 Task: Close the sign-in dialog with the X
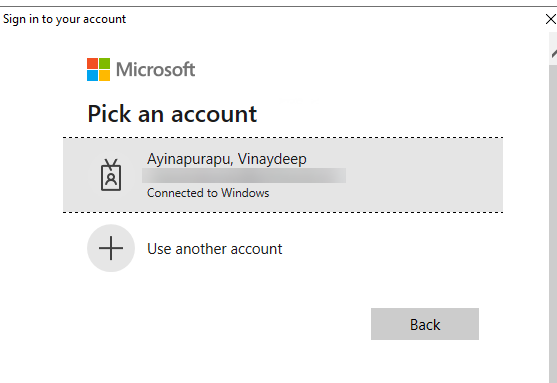pos(551,19)
